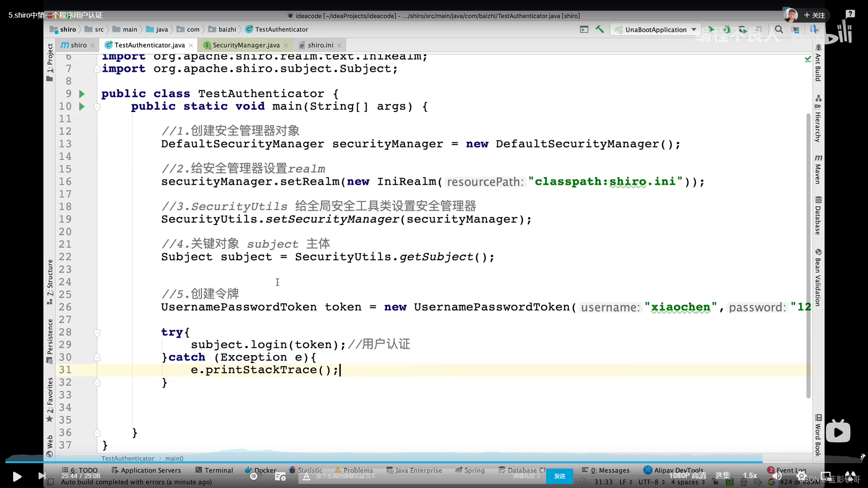Image resolution: width=868 pixels, height=488 pixels.
Task: Open the Persistence tool window
Action: coord(50,341)
